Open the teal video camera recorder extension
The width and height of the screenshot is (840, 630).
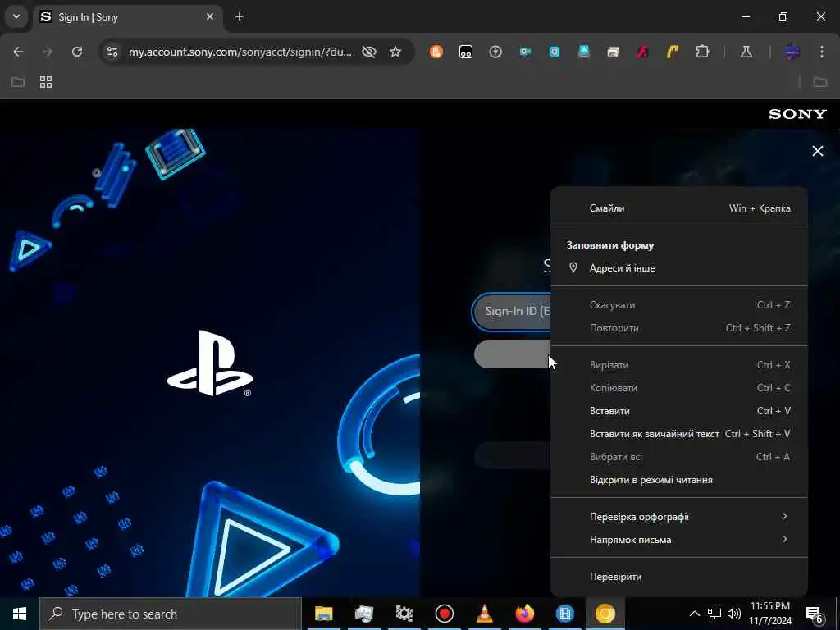[x=525, y=52]
